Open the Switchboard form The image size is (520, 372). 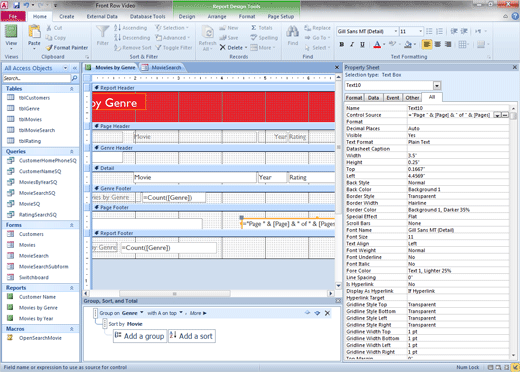(x=33, y=277)
